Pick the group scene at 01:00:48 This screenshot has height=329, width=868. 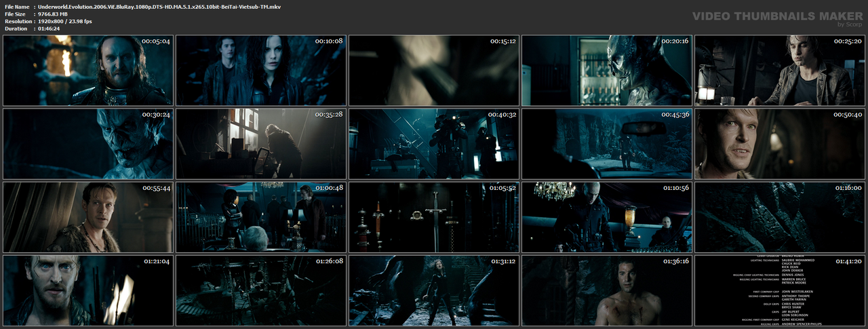pyautogui.click(x=260, y=217)
